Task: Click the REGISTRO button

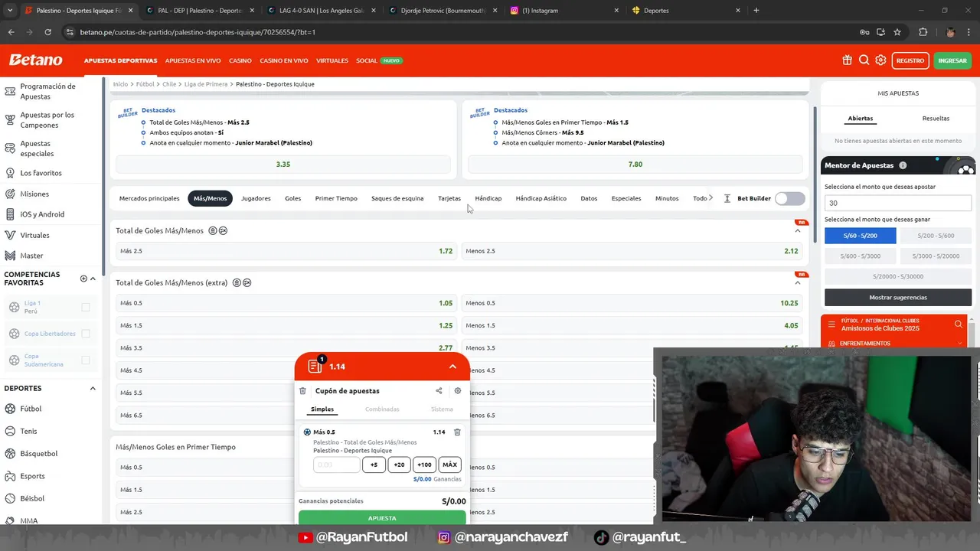Action: (910, 60)
